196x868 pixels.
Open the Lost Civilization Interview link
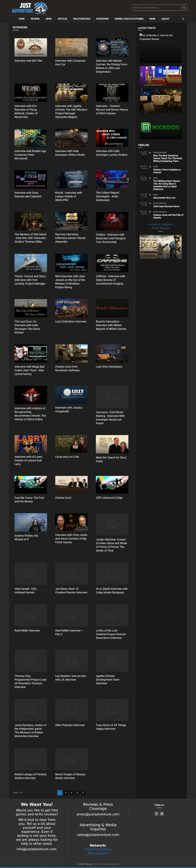point(71,321)
